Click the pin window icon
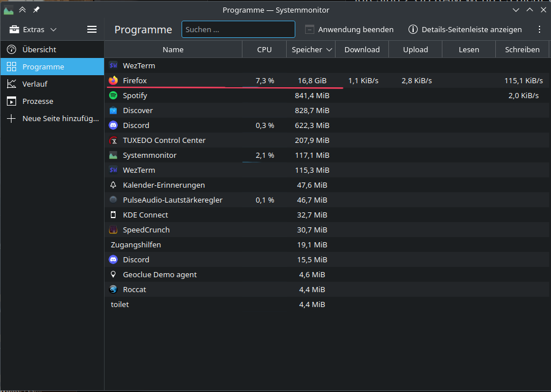The image size is (551, 392). (36, 10)
